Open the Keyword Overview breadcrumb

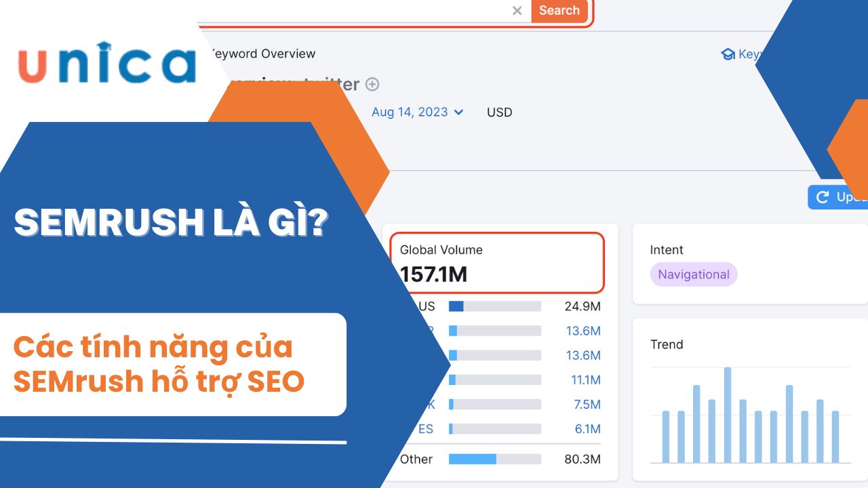pos(262,54)
